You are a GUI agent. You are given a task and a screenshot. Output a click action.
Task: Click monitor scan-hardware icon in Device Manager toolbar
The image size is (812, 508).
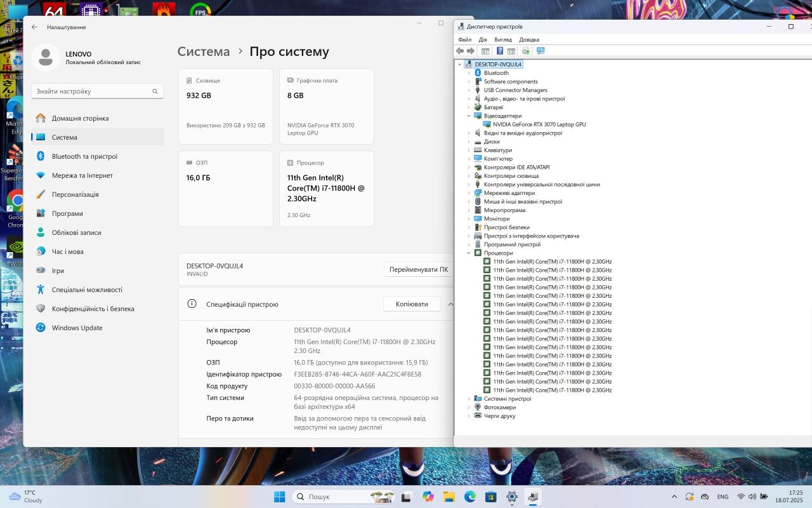[x=540, y=51]
